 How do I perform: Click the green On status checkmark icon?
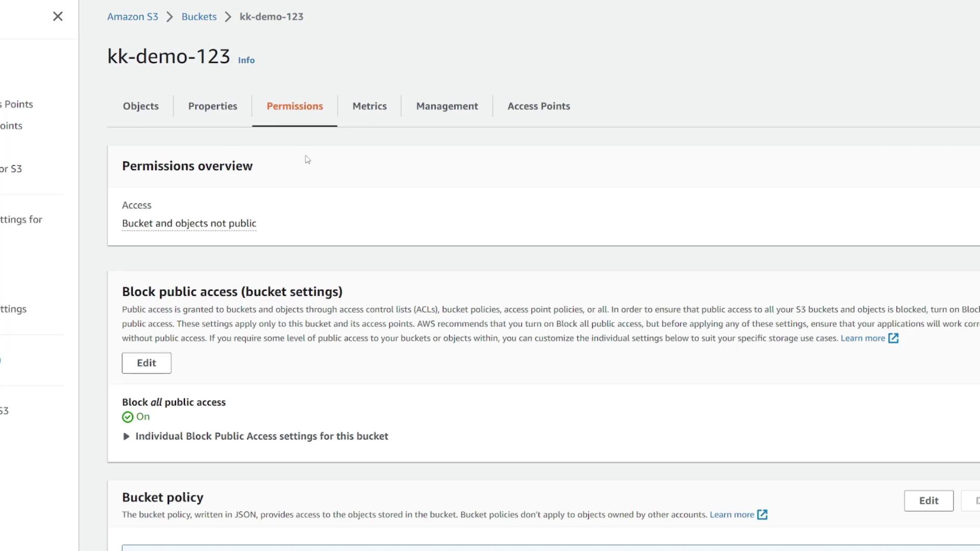(128, 417)
